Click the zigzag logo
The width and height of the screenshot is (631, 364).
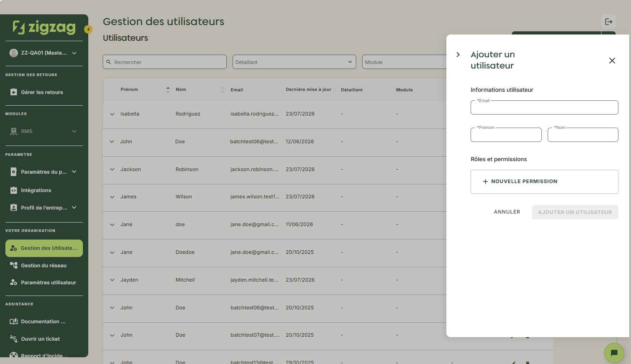(44, 27)
